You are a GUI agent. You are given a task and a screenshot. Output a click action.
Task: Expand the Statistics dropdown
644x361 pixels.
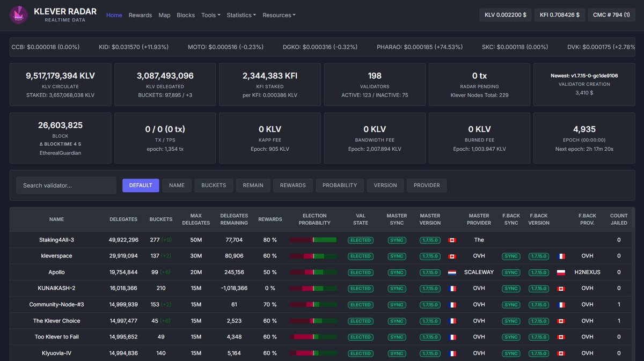point(241,15)
